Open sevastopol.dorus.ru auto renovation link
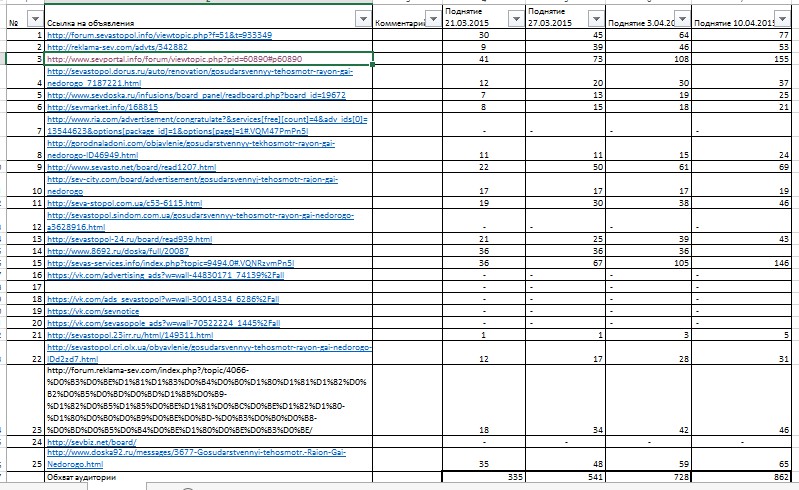799x490 pixels. (200, 77)
